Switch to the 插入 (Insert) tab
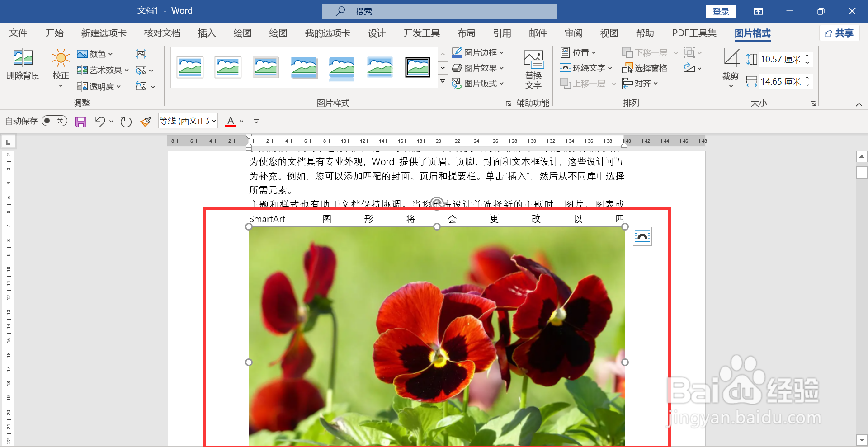 pyautogui.click(x=207, y=33)
